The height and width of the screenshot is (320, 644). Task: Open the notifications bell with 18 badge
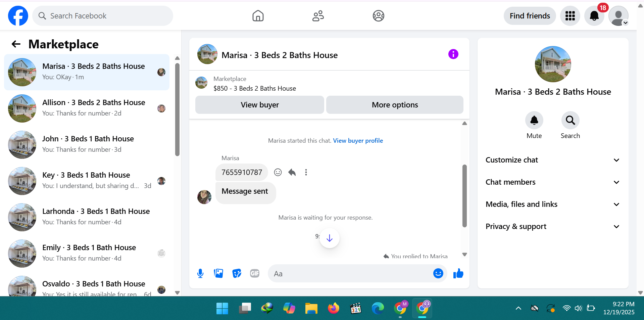pos(594,16)
